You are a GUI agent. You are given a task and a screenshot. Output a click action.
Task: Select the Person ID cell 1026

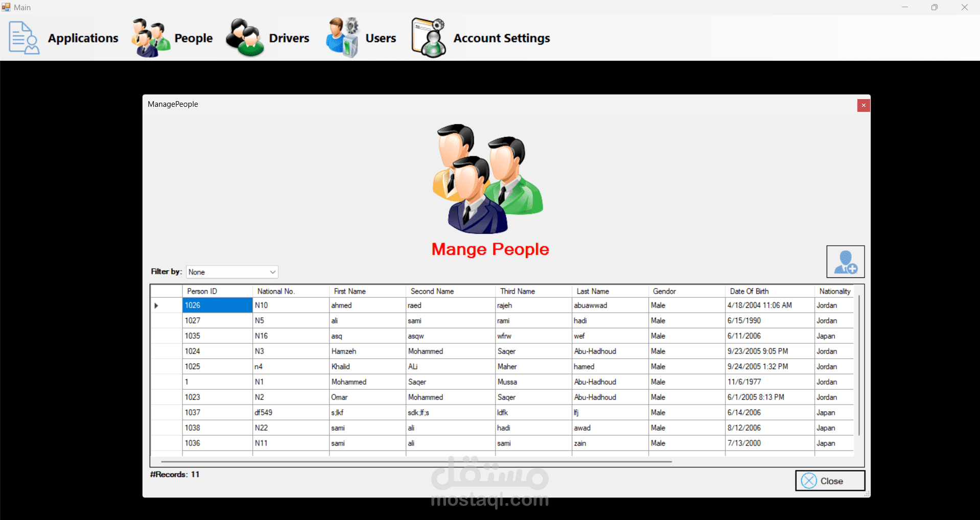click(218, 305)
